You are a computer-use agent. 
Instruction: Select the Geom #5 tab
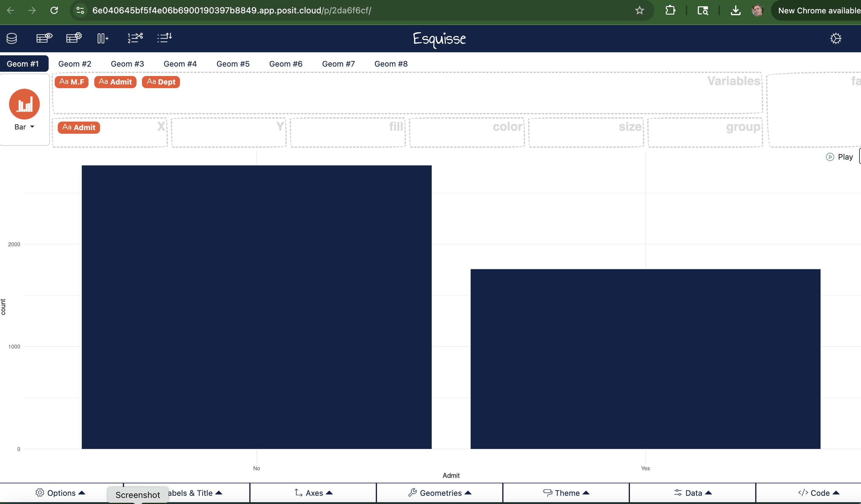tap(233, 64)
